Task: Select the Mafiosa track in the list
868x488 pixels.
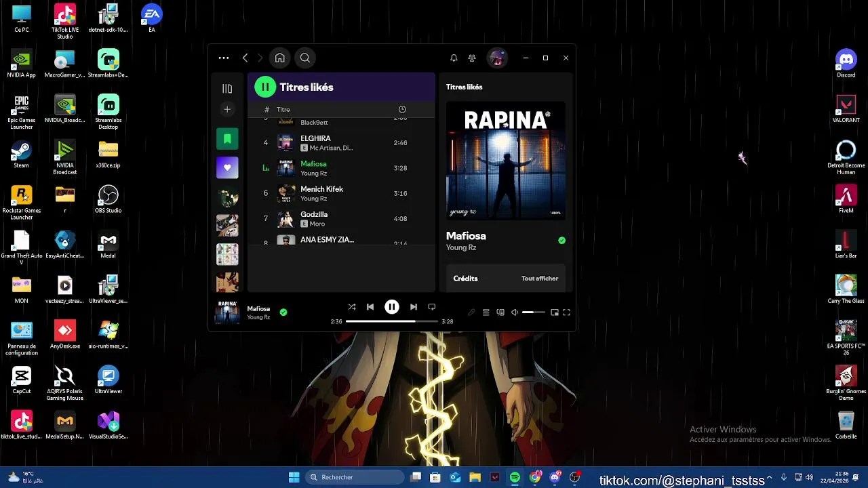Action: [x=341, y=168]
